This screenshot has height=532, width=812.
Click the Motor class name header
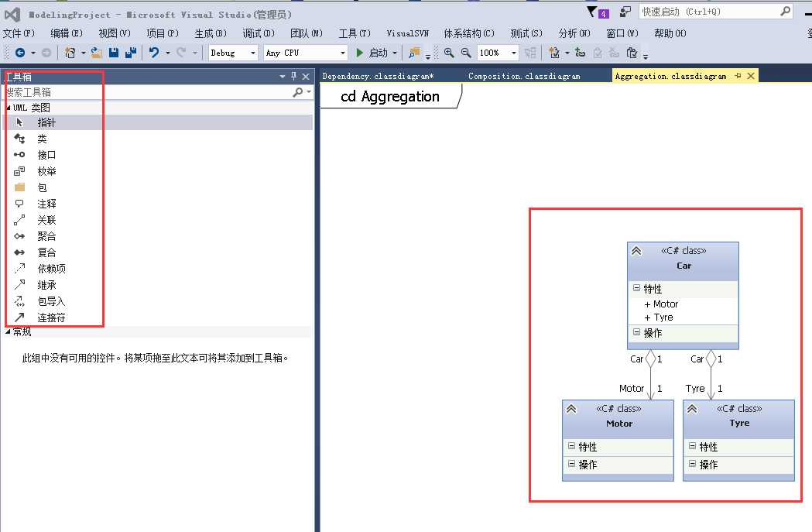coord(619,424)
